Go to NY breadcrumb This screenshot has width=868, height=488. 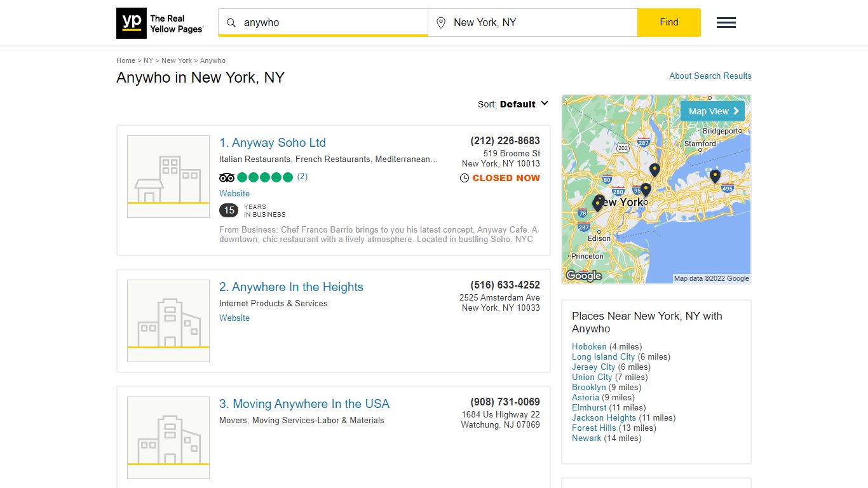pyautogui.click(x=148, y=60)
